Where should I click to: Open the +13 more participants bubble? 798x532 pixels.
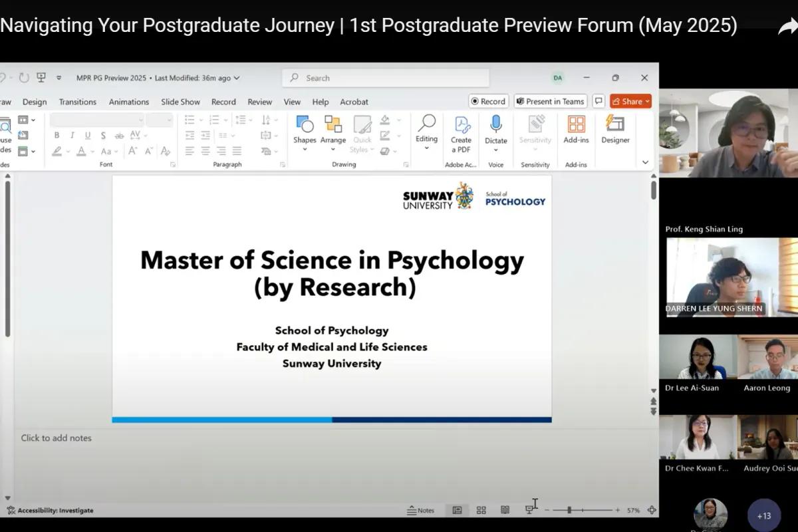[764, 515]
